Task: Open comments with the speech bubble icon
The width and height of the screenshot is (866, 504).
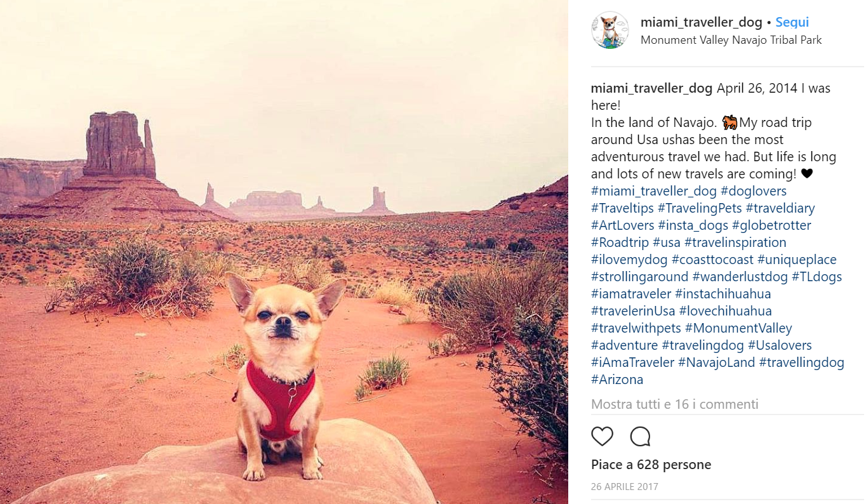Action: [640, 436]
